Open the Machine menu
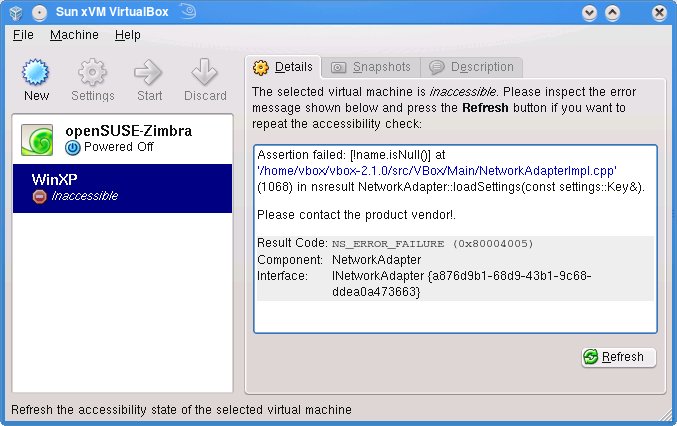This screenshot has height=426, width=677. 74,35
